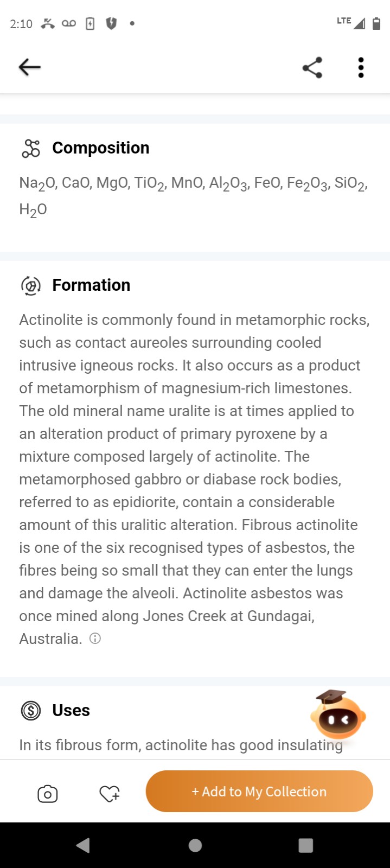Select the Composition heading
390x868 pixels.
pos(101,148)
